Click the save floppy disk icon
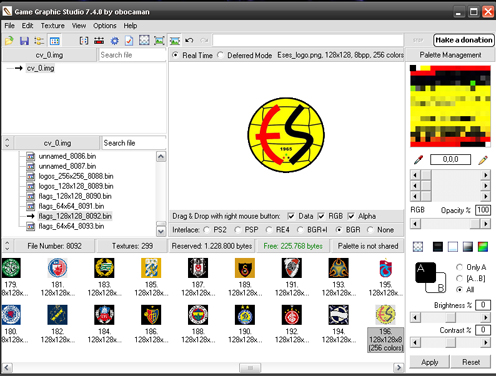This screenshot has width=496, height=376. click(x=24, y=41)
